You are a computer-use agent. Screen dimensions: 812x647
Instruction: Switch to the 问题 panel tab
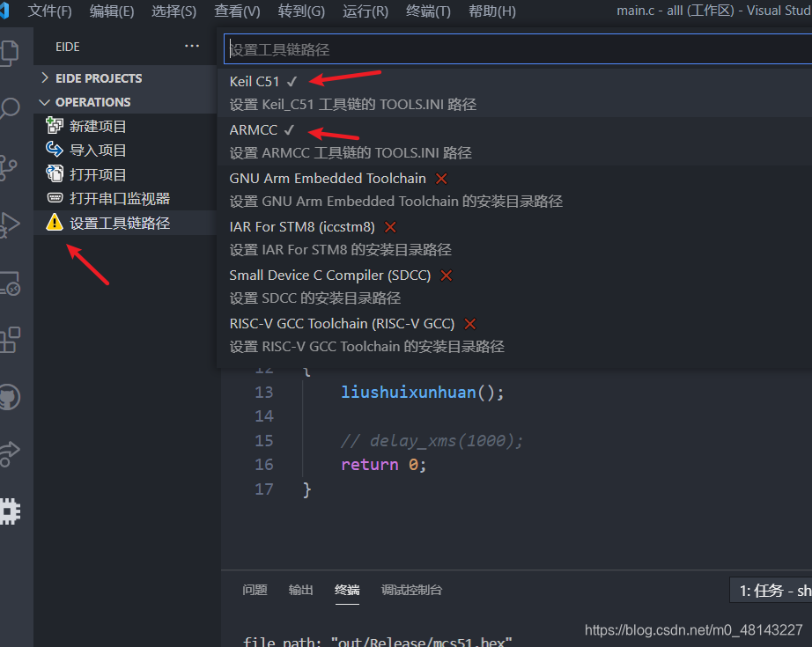point(255,590)
